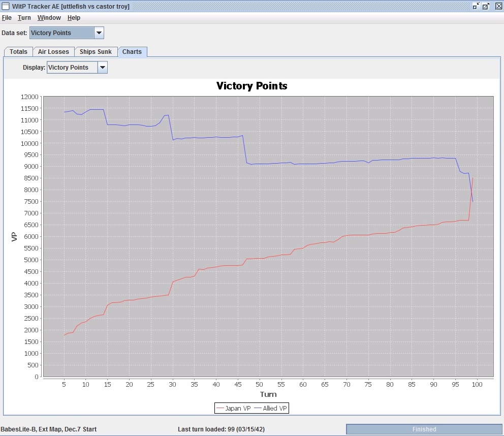Open the Data set dropdown arrow
This screenshot has height=436, width=504.
click(99, 33)
